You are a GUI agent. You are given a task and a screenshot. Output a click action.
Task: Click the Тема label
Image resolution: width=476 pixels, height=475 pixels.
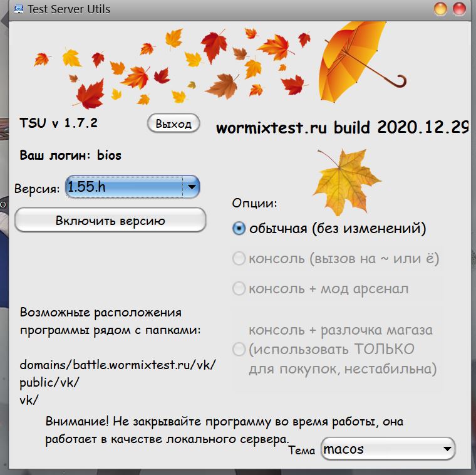click(301, 450)
